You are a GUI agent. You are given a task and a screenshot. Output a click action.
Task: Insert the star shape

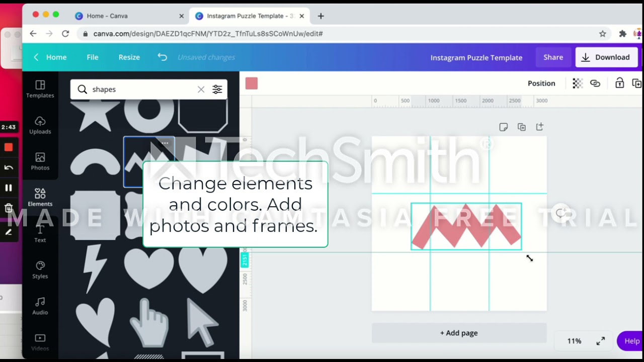coord(95,115)
